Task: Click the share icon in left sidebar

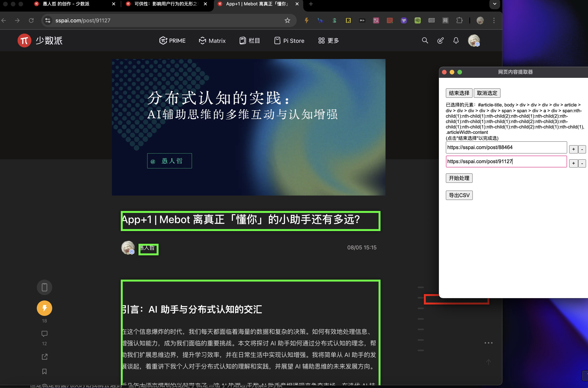Action: pos(45,357)
